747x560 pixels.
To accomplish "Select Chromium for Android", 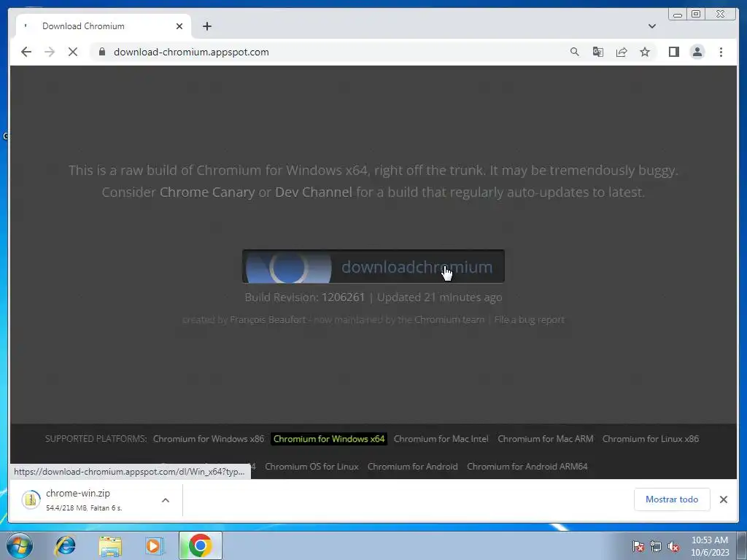I will tap(412, 466).
